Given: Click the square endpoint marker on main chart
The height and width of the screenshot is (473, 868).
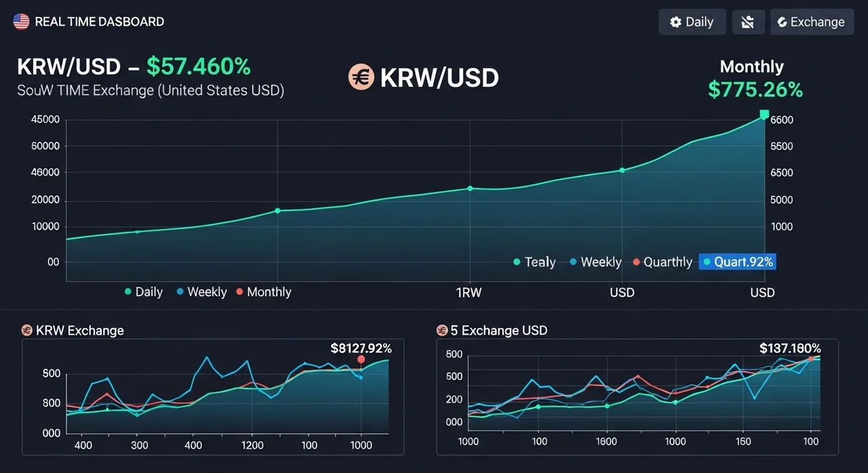Looking at the screenshot, I should coord(764,115).
